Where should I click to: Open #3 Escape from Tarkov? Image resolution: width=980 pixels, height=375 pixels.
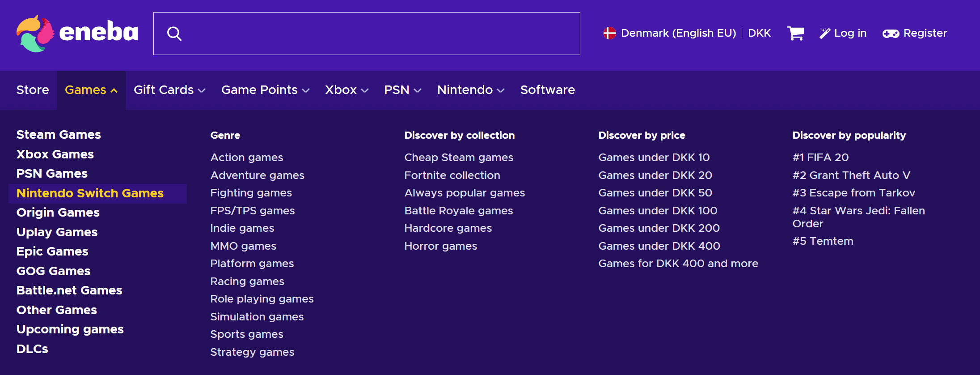point(854,193)
